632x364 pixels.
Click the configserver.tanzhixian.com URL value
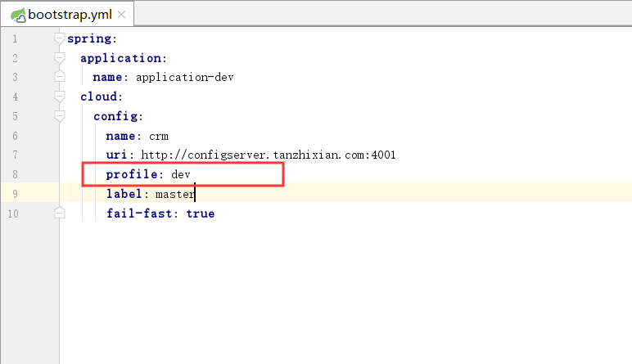pyautogui.click(x=269, y=155)
